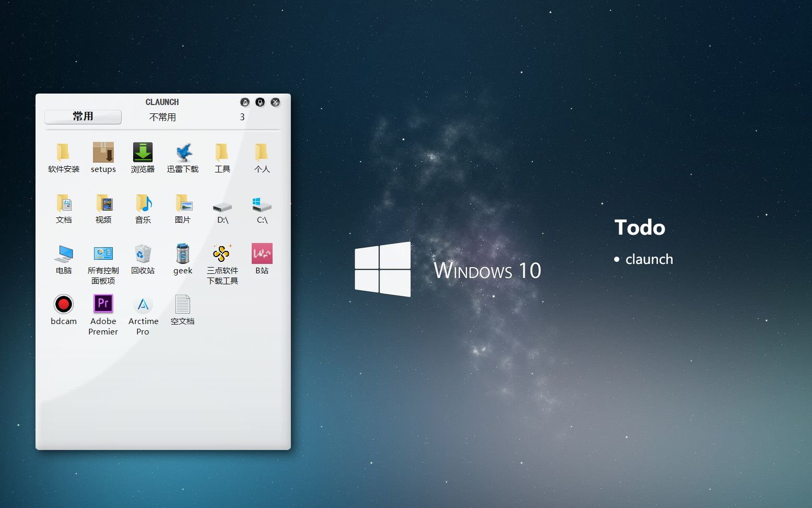
Task: Open the 工具 folder
Action: pos(222,152)
